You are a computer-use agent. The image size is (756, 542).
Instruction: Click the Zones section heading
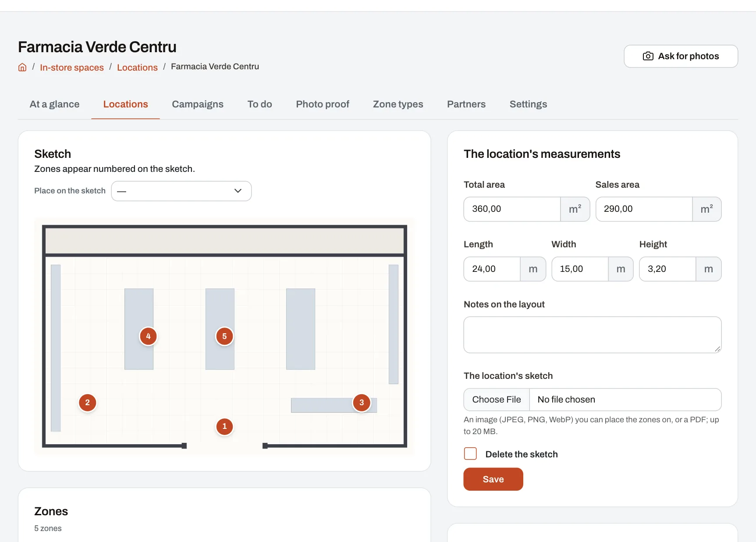pyautogui.click(x=51, y=511)
